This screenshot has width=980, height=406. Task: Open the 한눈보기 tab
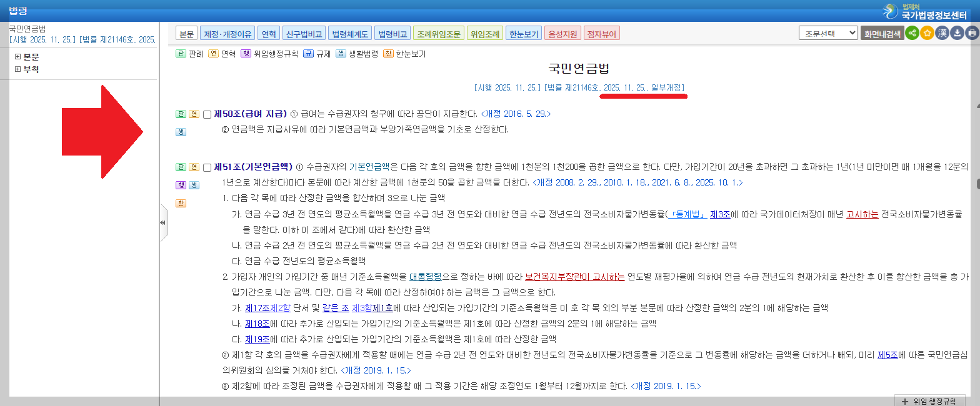tap(524, 34)
